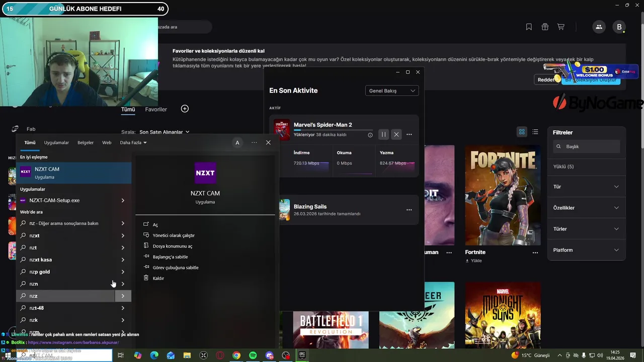Screen dimensions: 644x362
Task: Choose Kaldır to uninstall NZXT CAM
Action: click(158, 278)
